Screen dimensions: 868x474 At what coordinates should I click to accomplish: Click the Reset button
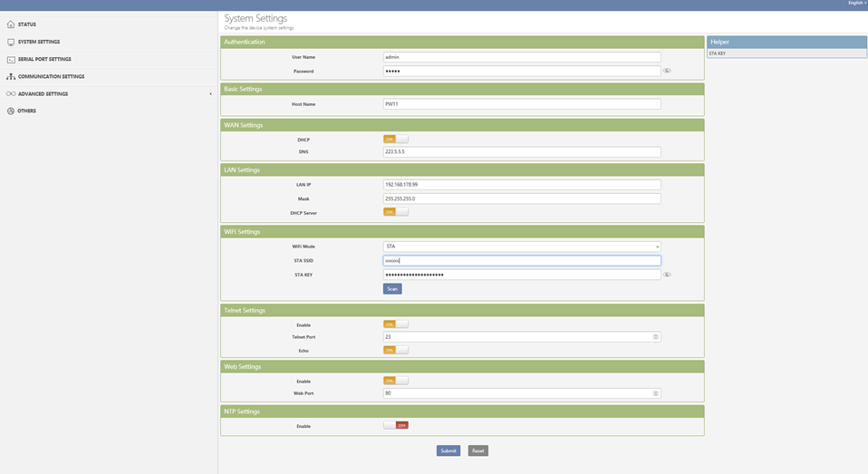pos(478,450)
